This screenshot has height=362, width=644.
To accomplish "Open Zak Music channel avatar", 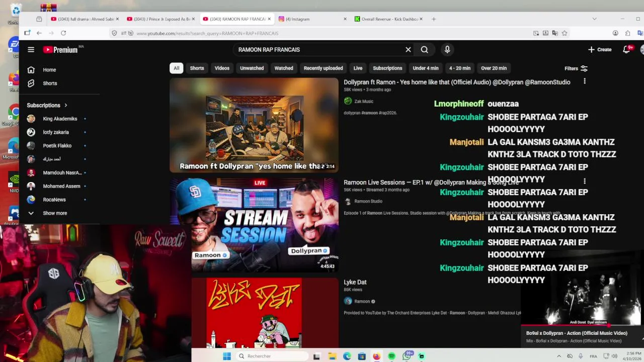I will (348, 101).
